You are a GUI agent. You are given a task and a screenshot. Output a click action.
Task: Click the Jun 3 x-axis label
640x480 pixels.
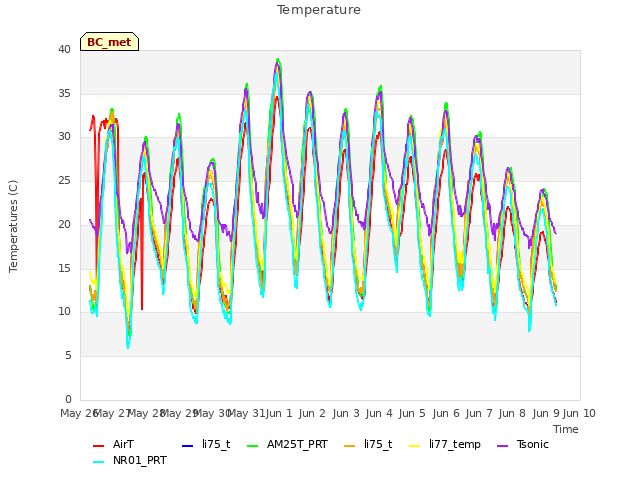(346, 413)
